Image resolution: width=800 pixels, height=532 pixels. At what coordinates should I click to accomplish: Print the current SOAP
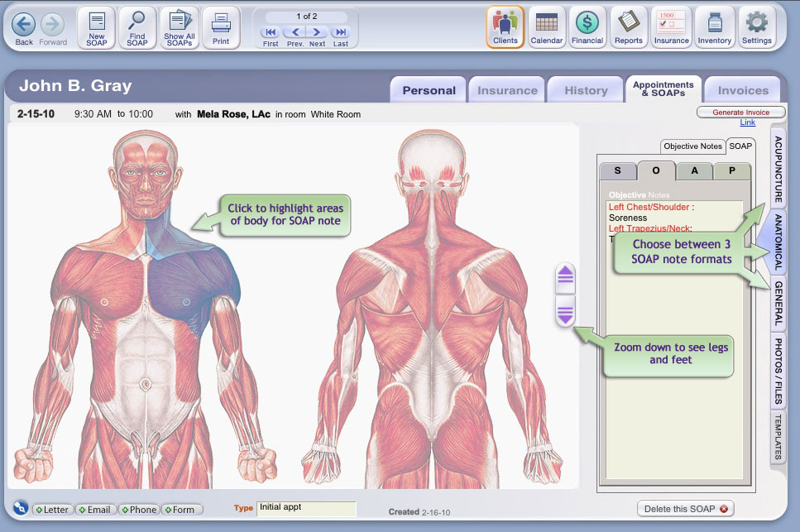[221, 27]
